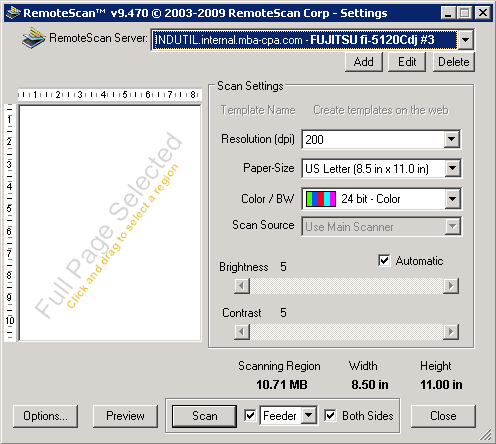
Task: Toggle the checkbox next to Feeder
Action: 250,415
